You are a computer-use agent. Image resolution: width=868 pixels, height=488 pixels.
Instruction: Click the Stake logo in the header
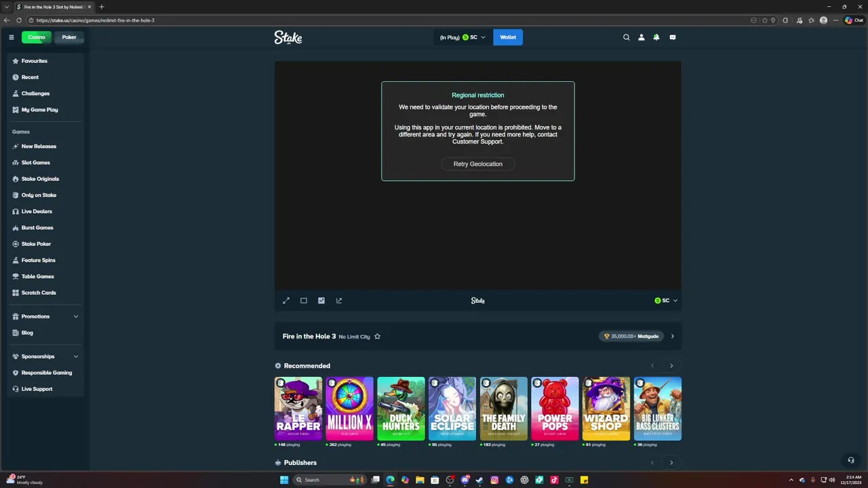coord(288,37)
